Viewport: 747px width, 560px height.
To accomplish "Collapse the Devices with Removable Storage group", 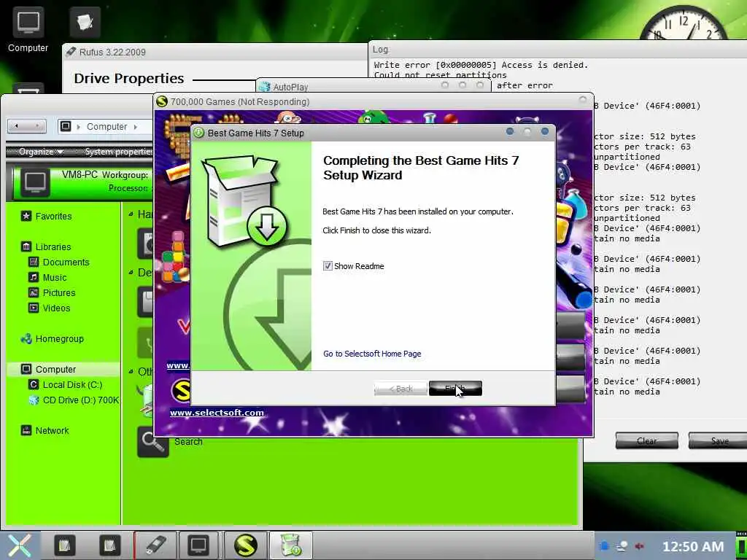I will (x=131, y=273).
